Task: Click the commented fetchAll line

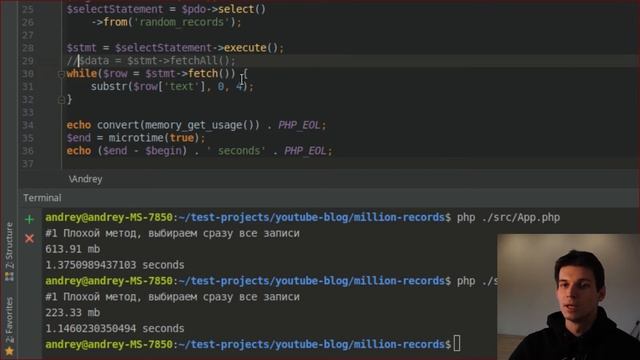Action: point(151,61)
